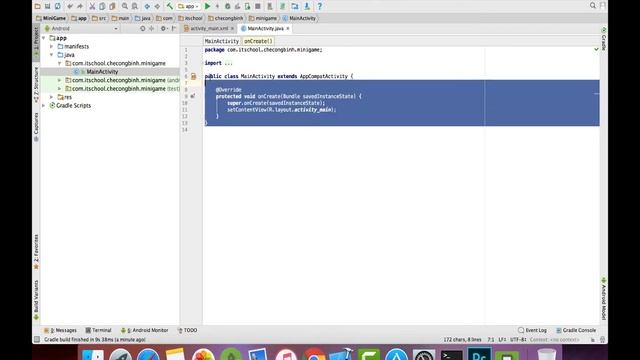Toggle the Captures tool window
Image resolution: width=640 pixels, height=360 pixels.
coord(36,127)
